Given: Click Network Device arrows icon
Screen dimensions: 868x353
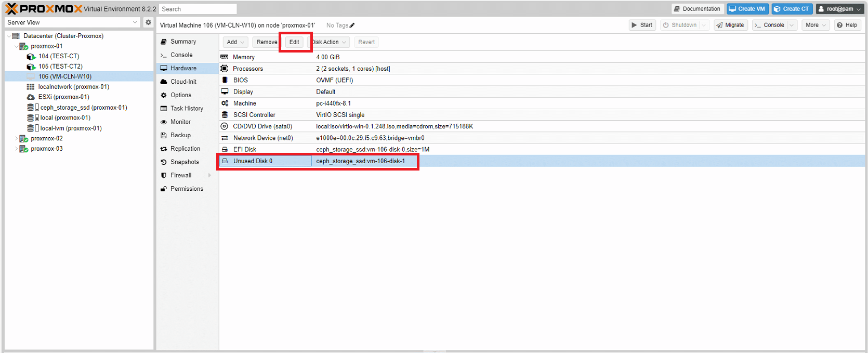Looking at the screenshot, I should (x=225, y=138).
